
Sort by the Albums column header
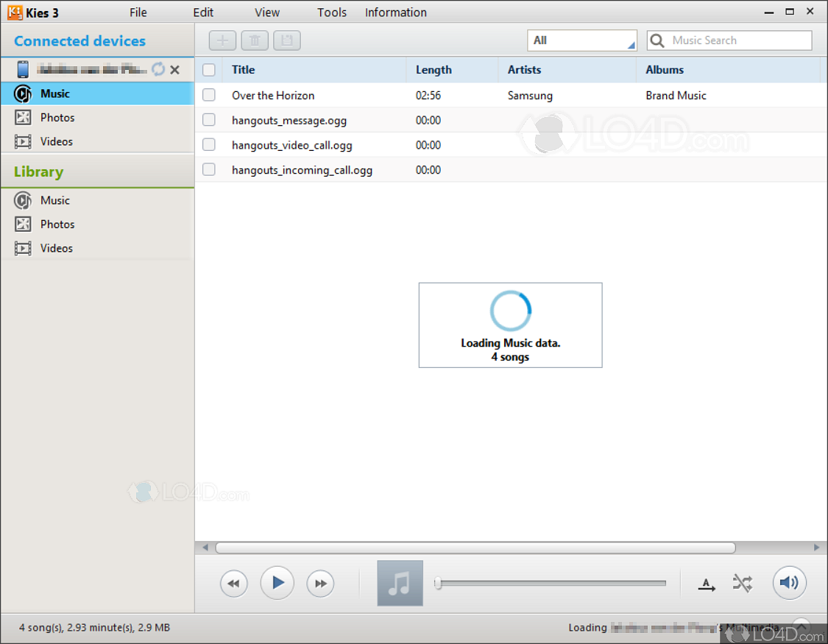(728, 70)
